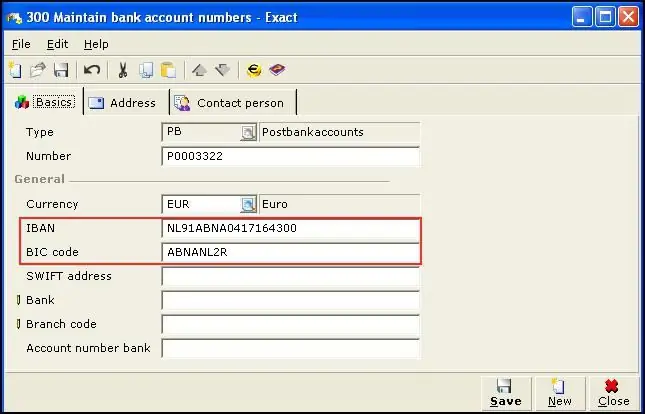645x414 pixels.
Task: Click the New document toolbar icon
Action: pyautogui.click(x=15, y=70)
